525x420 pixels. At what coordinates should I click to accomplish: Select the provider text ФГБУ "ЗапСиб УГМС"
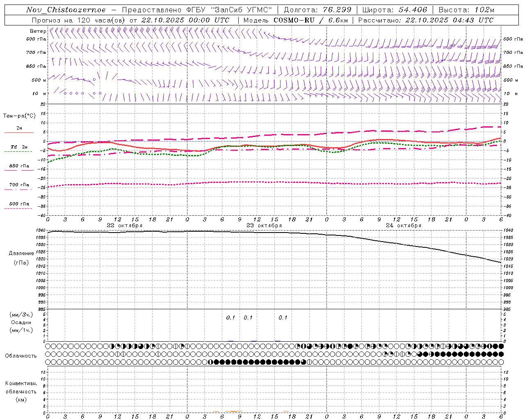tap(229, 10)
